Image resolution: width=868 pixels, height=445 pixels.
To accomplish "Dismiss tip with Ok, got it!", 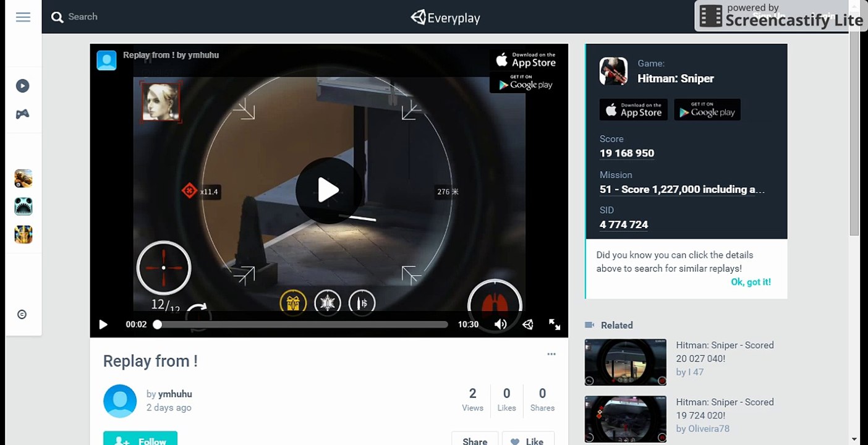I will click(751, 282).
